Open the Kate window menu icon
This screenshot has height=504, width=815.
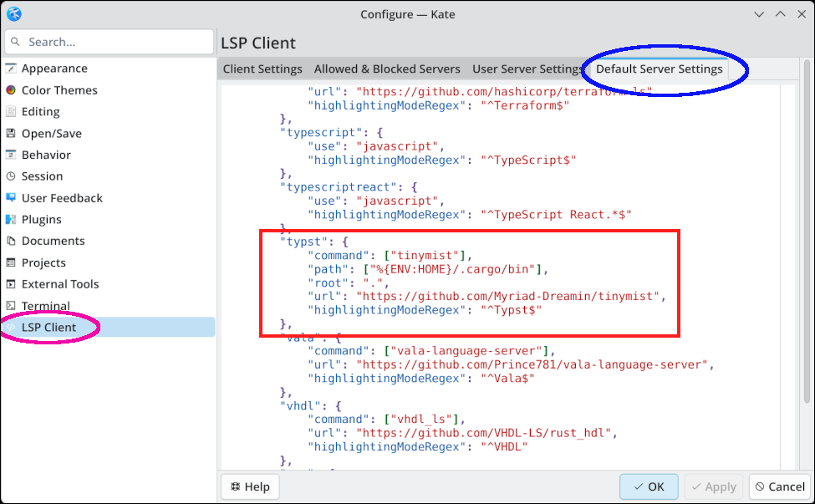[x=14, y=14]
